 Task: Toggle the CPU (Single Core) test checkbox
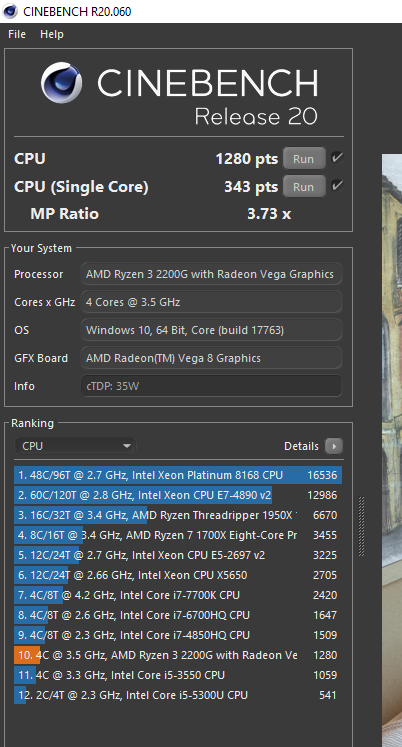point(337,186)
